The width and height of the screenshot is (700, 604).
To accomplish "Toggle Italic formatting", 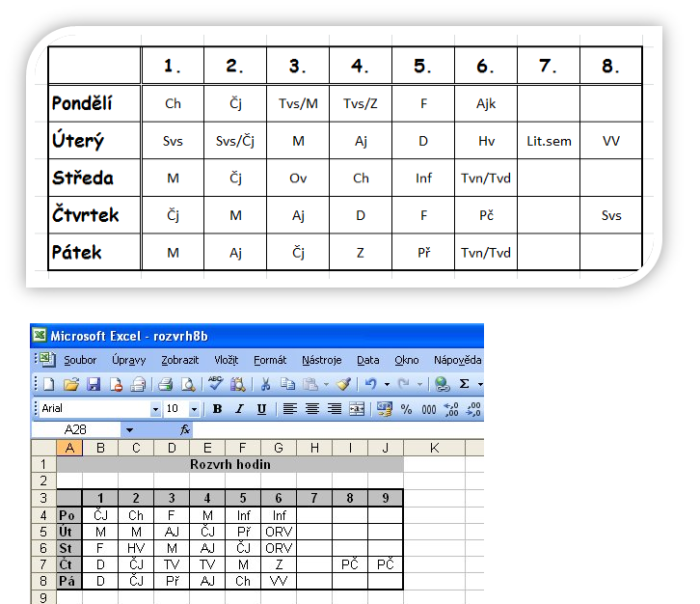I will (239, 409).
